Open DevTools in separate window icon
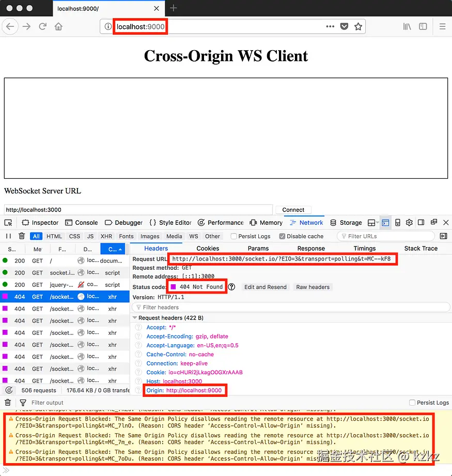This screenshot has height=476, width=452. (434, 222)
